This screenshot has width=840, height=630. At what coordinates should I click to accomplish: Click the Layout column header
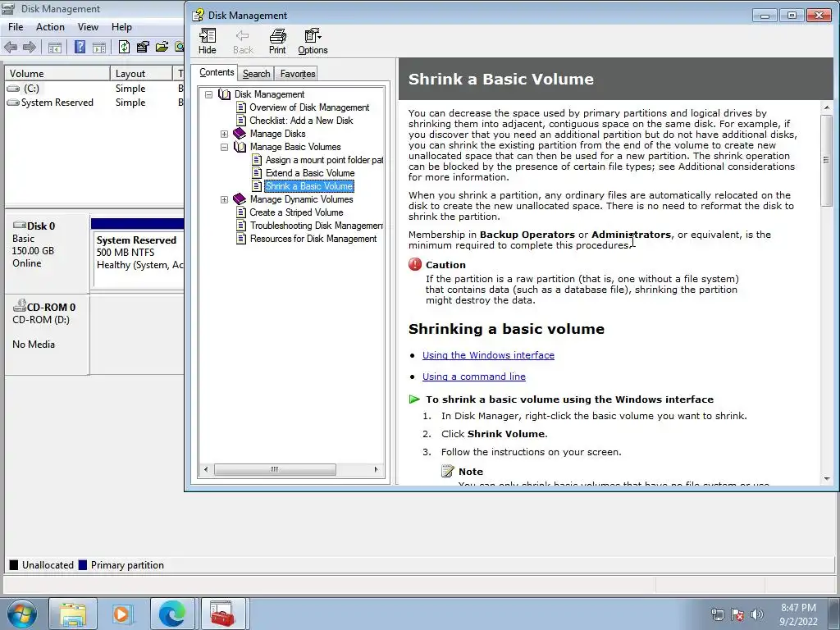[x=141, y=73]
